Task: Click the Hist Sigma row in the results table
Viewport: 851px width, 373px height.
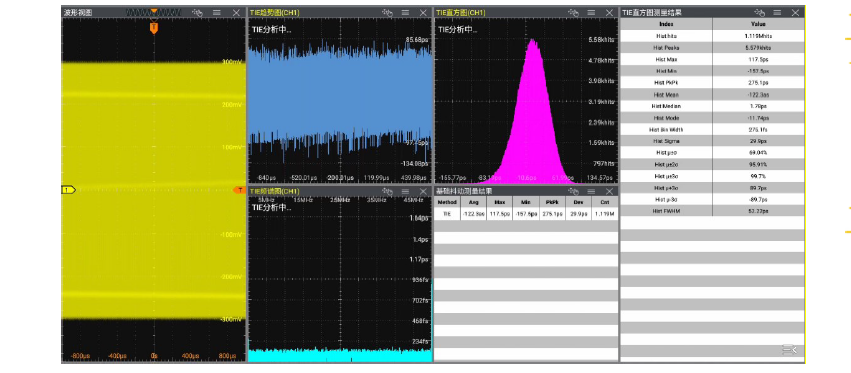Action: pyautogui.click(x=712, y=141)
